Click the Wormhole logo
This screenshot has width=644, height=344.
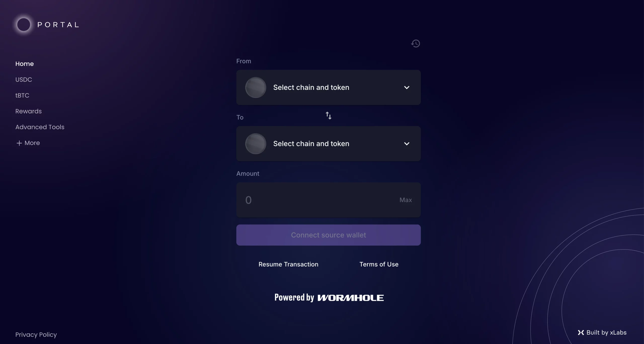coord(350,298)
